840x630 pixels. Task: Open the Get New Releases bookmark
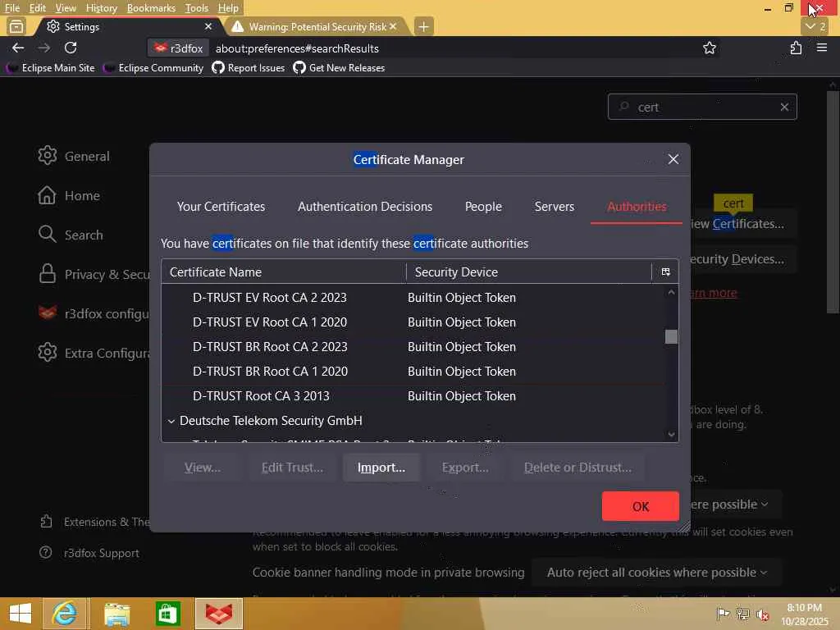(x=339, y=68)
